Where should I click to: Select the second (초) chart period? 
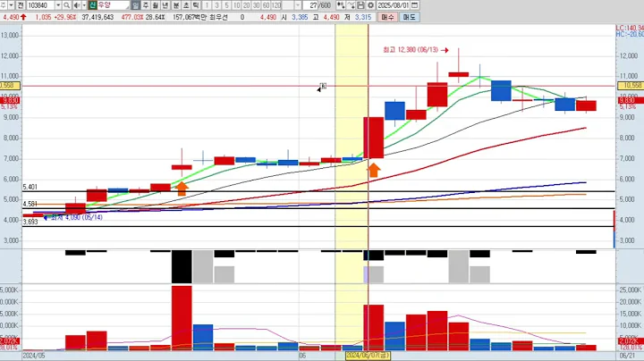coord(186,5)
